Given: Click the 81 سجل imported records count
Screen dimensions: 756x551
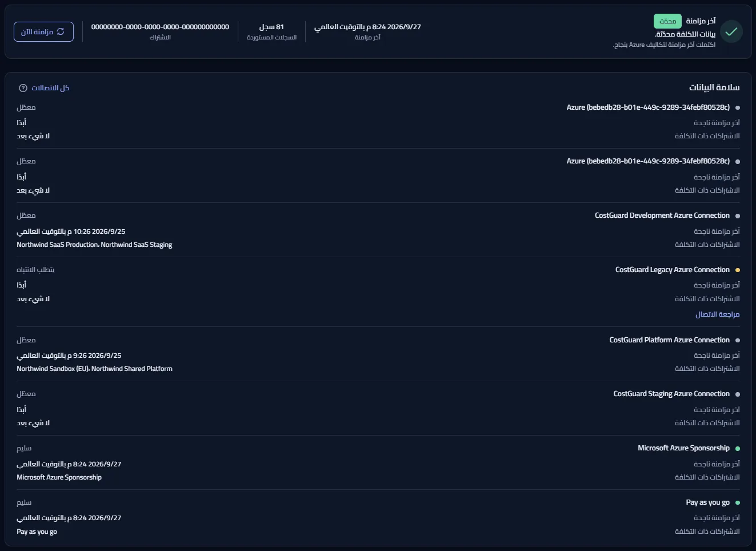Looking at the screenshot, I should click(271, 27).
